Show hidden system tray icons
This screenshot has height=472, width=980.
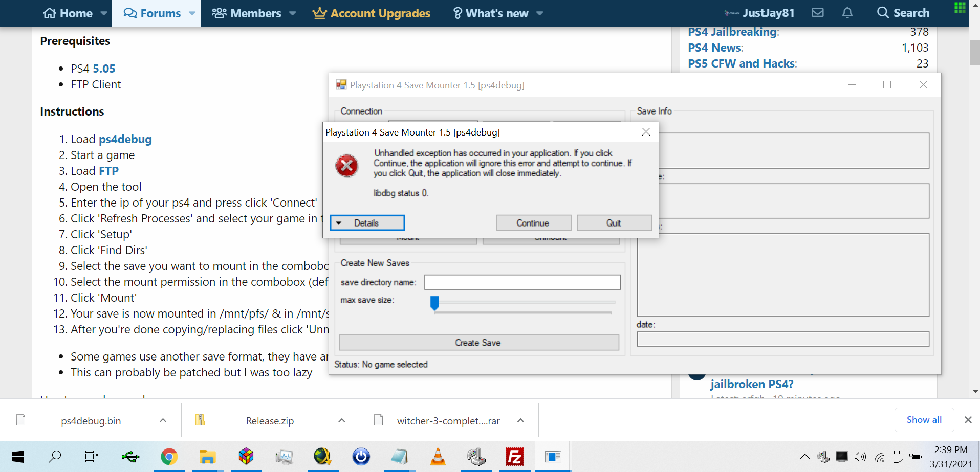805,457
